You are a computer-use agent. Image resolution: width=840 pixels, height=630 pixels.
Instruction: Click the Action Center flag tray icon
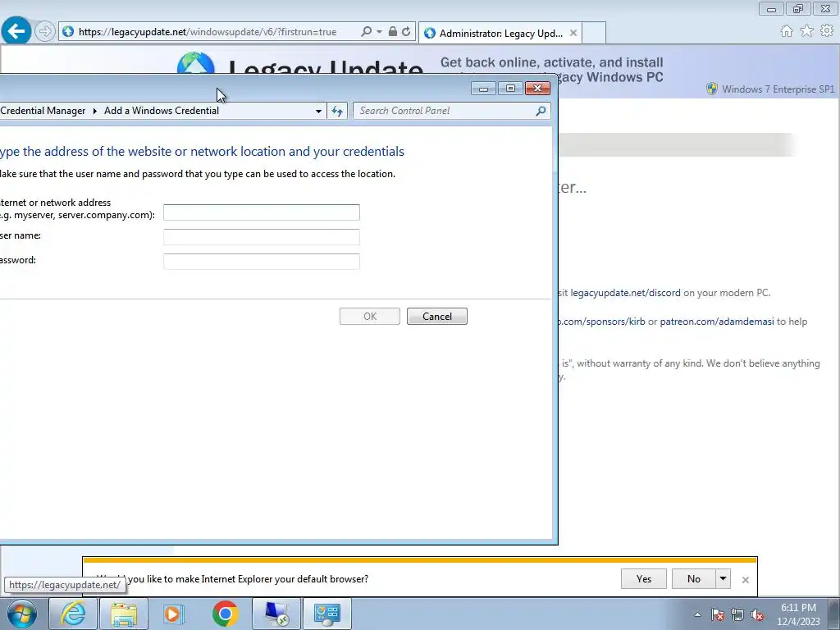[718, 614]
